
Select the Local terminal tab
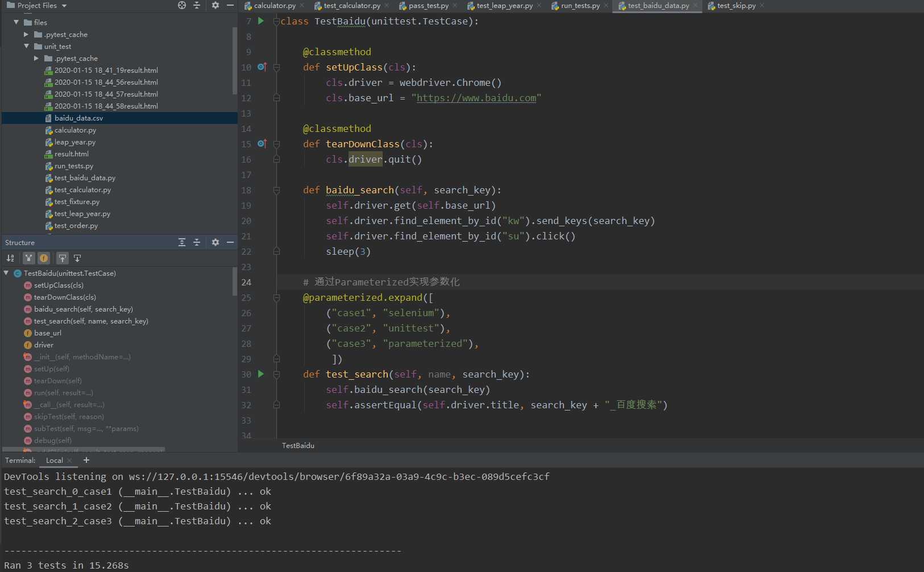[x=55, y=461]
